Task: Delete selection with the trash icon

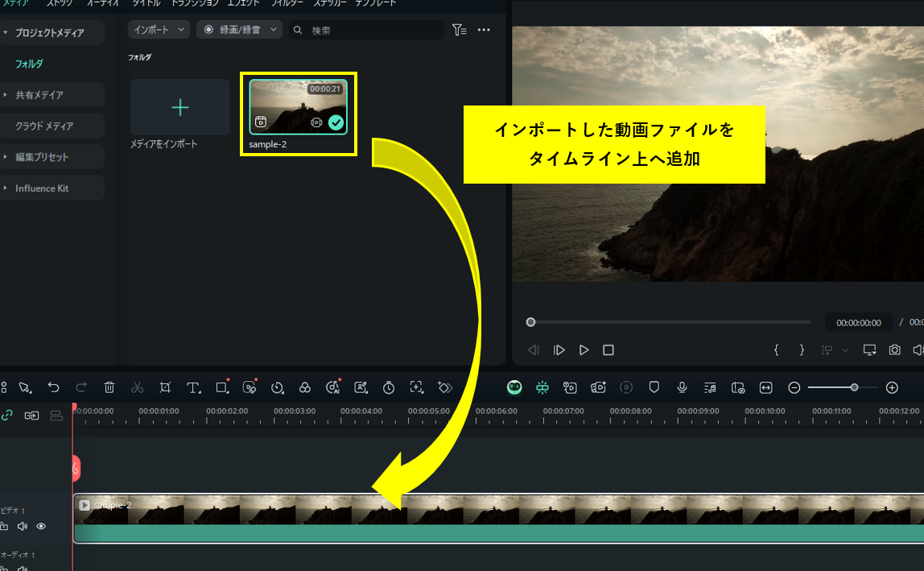Action: pyautogui.click(x=109, y=387)
